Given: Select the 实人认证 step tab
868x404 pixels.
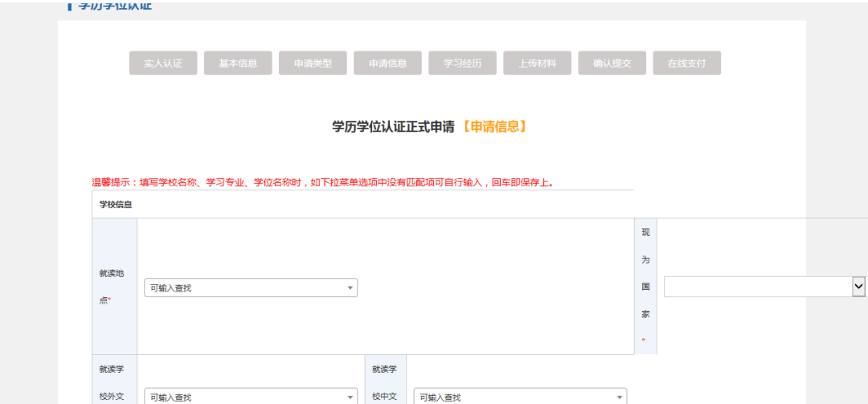Looking at the screenshot, I should tap(163, 63).
